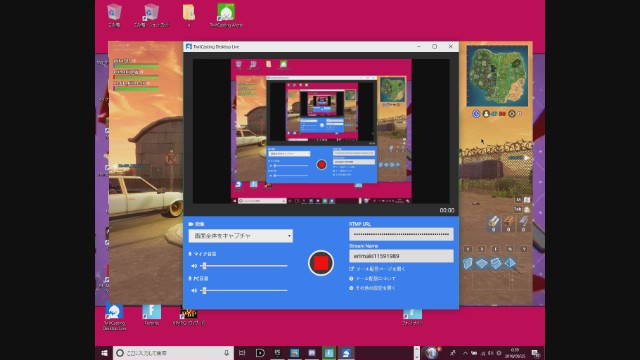Click the microphone volume speaker icon
Image resolution: width=640 pixels, height=360 pixels.
pyautogui.click(x=194, y=266)
